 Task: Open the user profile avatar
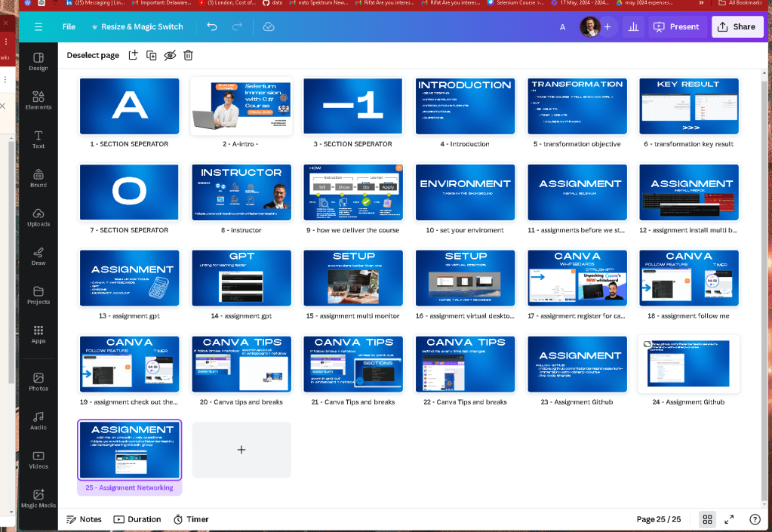[x=589, y=27]
